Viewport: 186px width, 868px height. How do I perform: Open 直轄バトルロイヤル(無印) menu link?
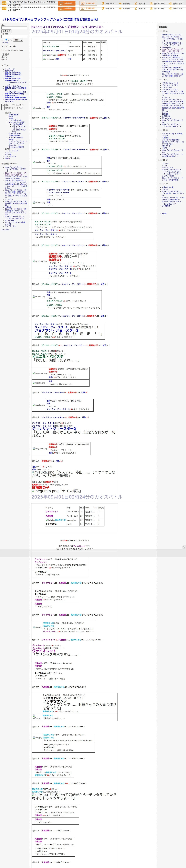click(14, 94)
